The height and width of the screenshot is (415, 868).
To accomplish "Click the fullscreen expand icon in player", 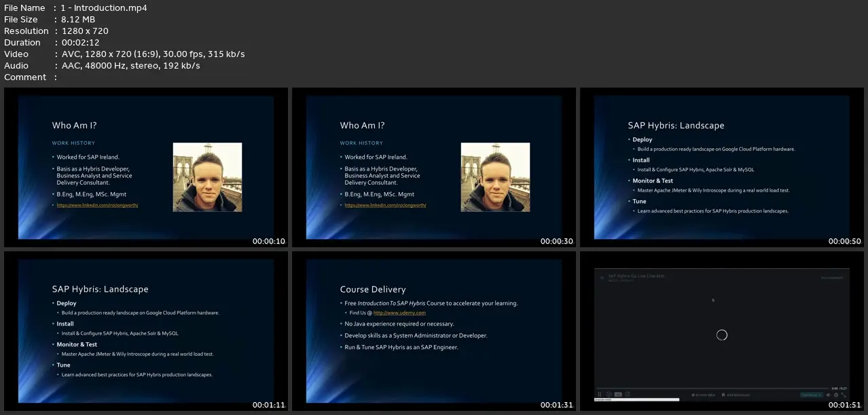I will click(844, 395).
